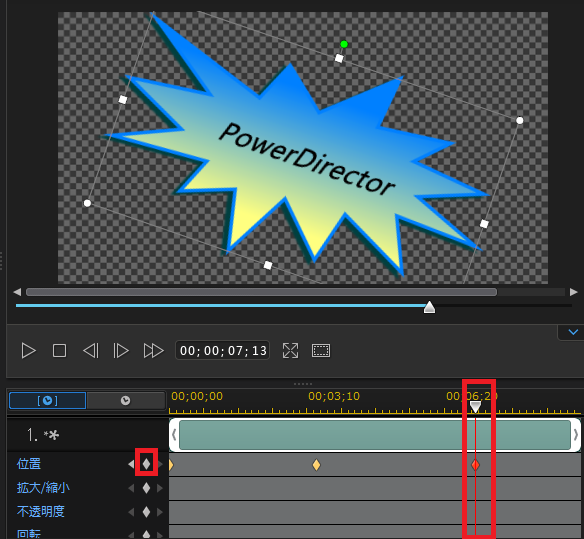
Task: Click the preview horizontal scrollbar
Action: click(261, 292)
